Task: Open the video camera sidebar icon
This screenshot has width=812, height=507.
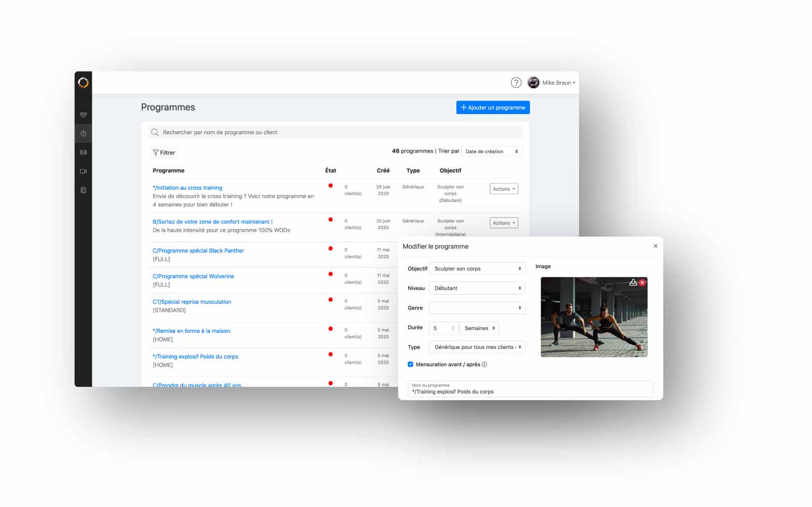Action: [x=83, y=171]
